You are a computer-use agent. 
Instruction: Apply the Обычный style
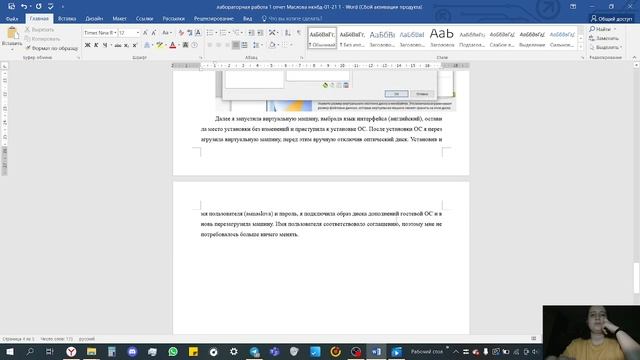coord(322,38)
